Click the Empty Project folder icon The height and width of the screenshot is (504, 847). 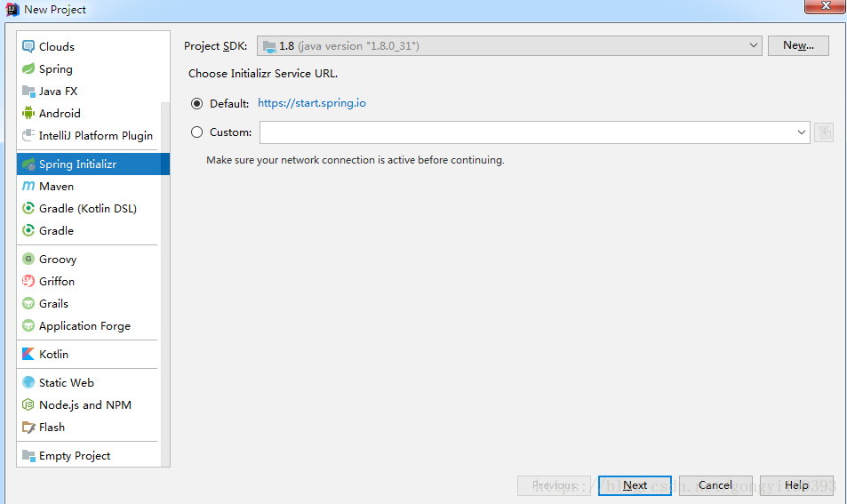[28, 455]
